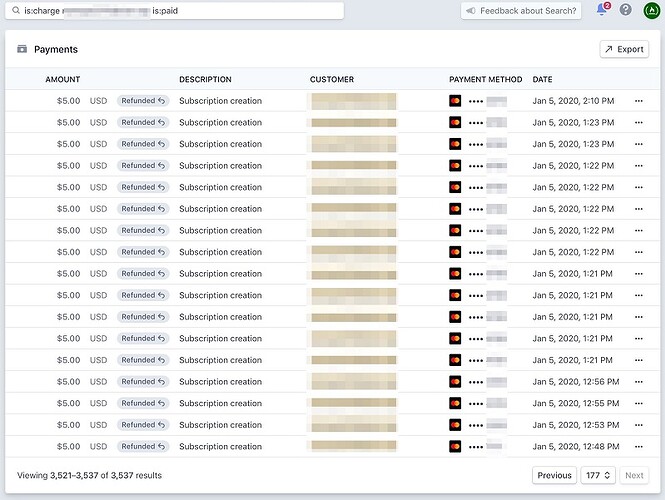Click the Feedback about Search megaphone icon
Screen dimensions: 665x500
point(471,11)
